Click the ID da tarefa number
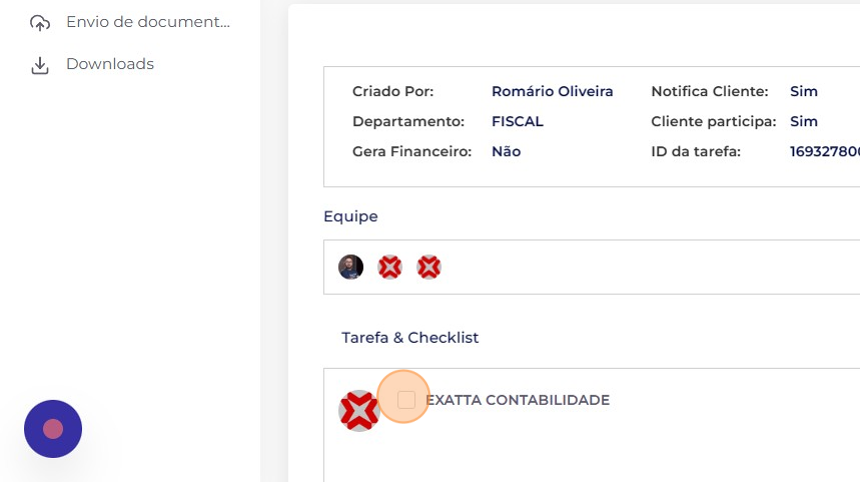860x482 pixels. click(x=825, y=151)
